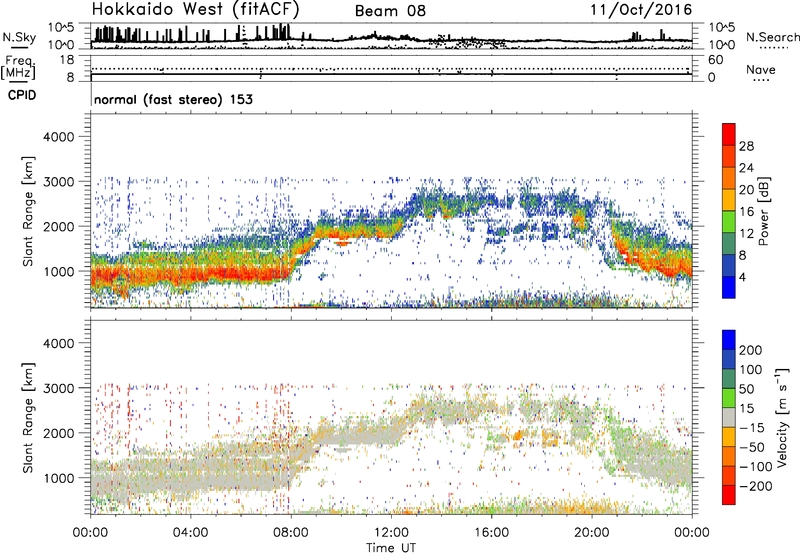
Task: Click the Slant Range label of power panel
Action: [28, 211]
